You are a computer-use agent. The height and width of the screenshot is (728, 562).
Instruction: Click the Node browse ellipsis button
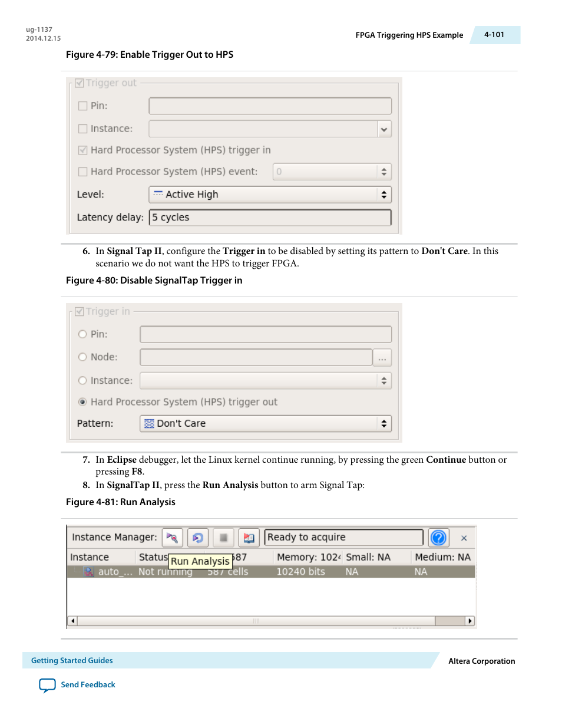coord(382,358)
